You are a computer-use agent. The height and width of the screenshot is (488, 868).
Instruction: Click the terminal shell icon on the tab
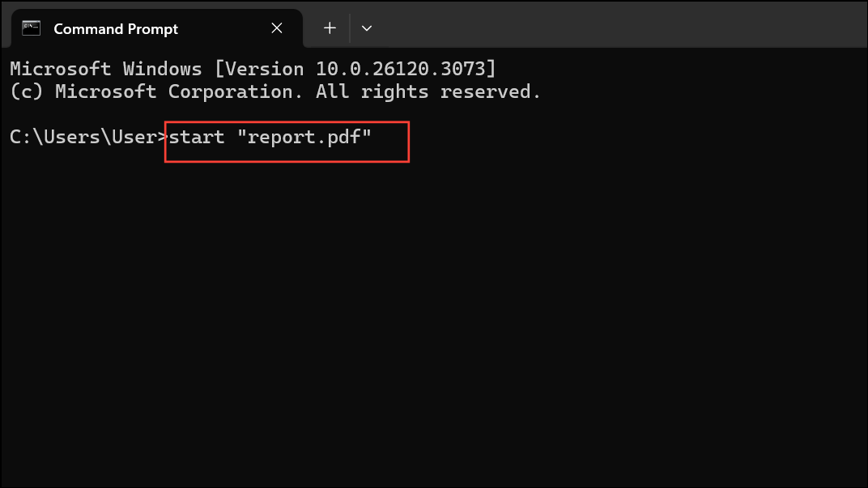[x=31, y=28]
